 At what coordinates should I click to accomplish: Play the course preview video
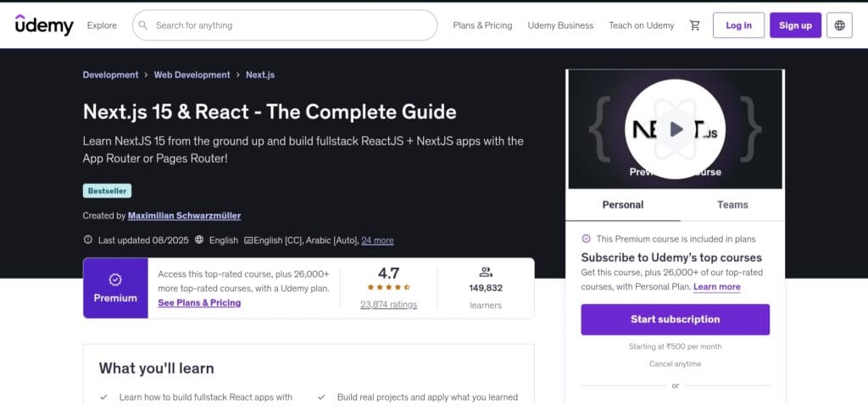[x=676, y=129]
